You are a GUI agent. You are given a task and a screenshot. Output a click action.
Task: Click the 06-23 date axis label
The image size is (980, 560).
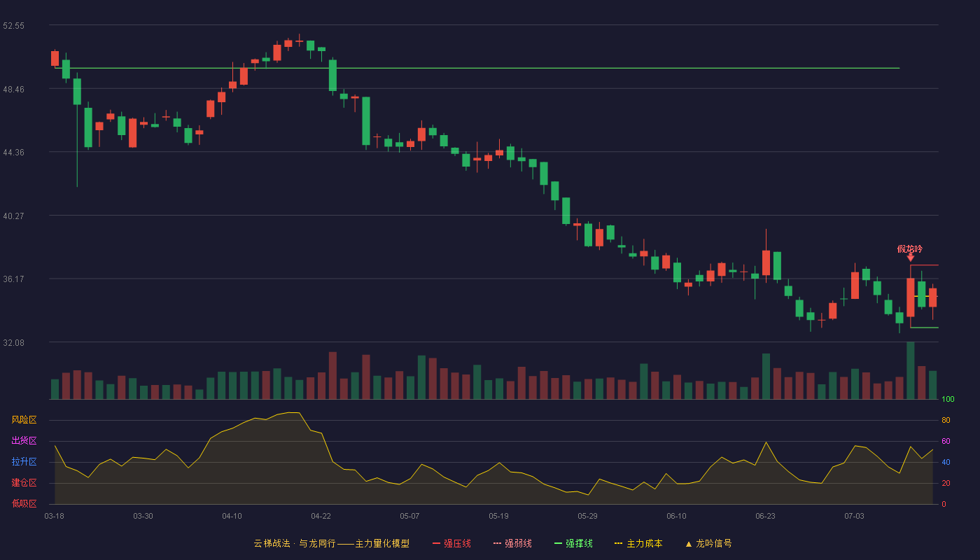tap(765, 516)
